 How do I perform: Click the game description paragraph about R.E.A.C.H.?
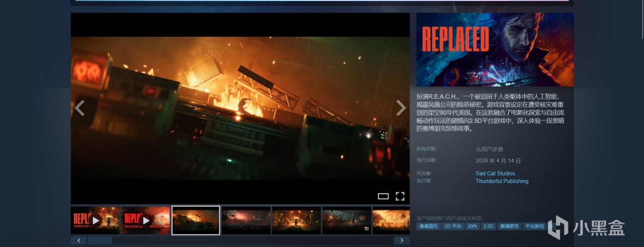(491, 112)
